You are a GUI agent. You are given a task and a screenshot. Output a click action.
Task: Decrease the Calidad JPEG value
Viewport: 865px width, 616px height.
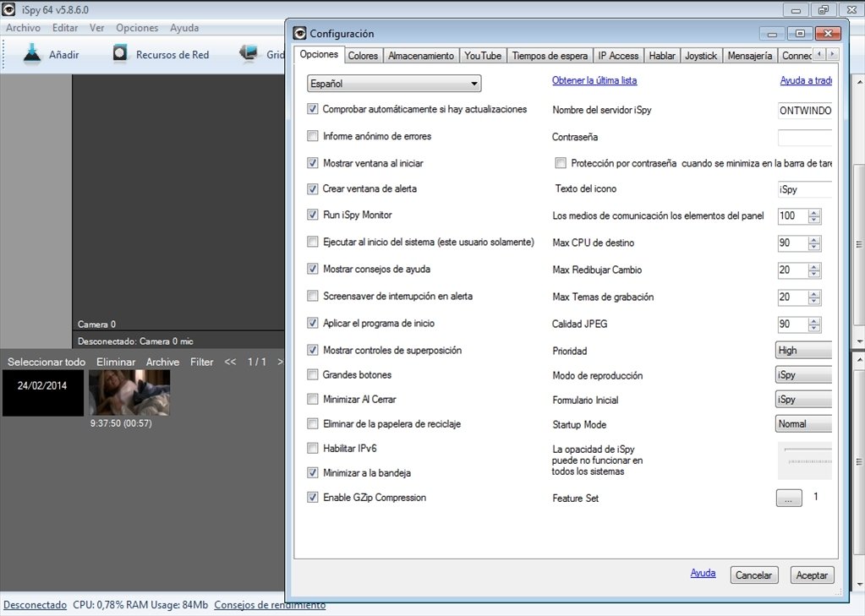814,328
